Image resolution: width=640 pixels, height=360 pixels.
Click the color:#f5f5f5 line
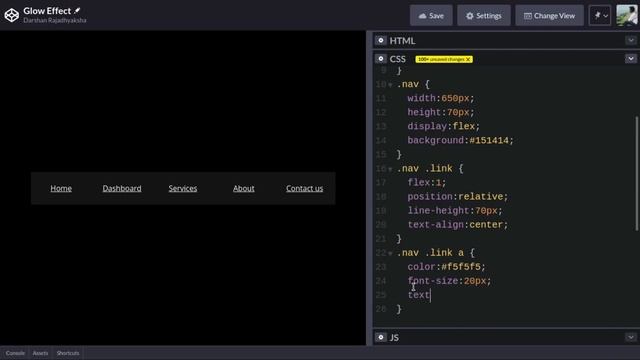447,267
